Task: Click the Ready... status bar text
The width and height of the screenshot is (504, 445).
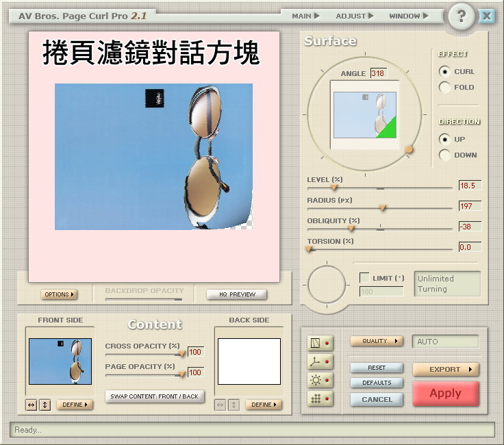Action: (27, 430)
